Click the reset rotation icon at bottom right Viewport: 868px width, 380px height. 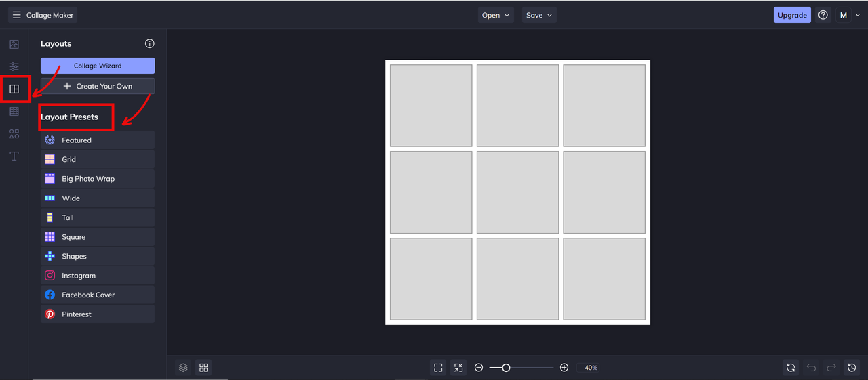pyautogui.click(x=791, y=368)
